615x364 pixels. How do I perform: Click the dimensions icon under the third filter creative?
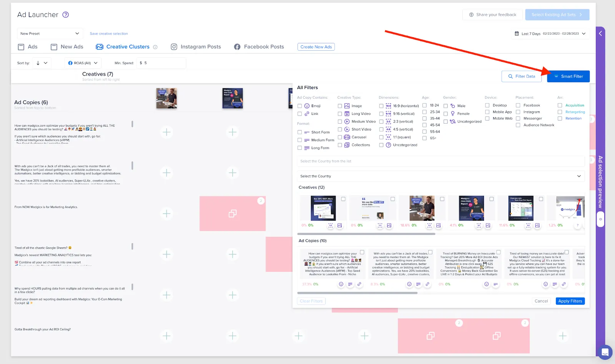pos(429,225)
